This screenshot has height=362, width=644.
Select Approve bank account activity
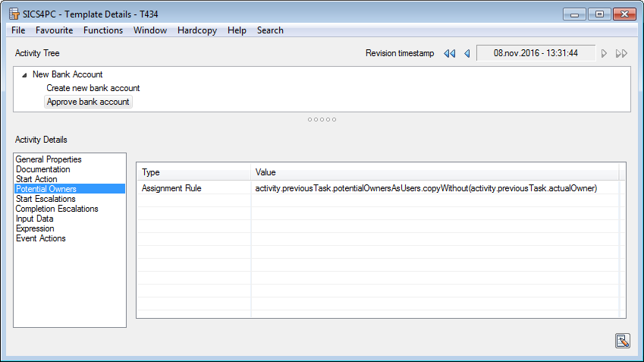[x=88, y=102]
